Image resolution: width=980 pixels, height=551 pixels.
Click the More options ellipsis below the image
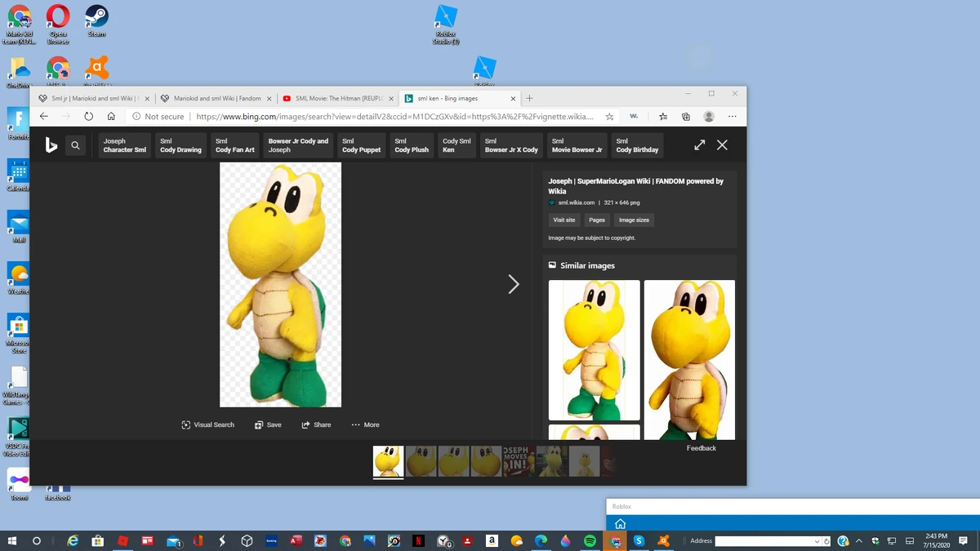tap(365, 424)
